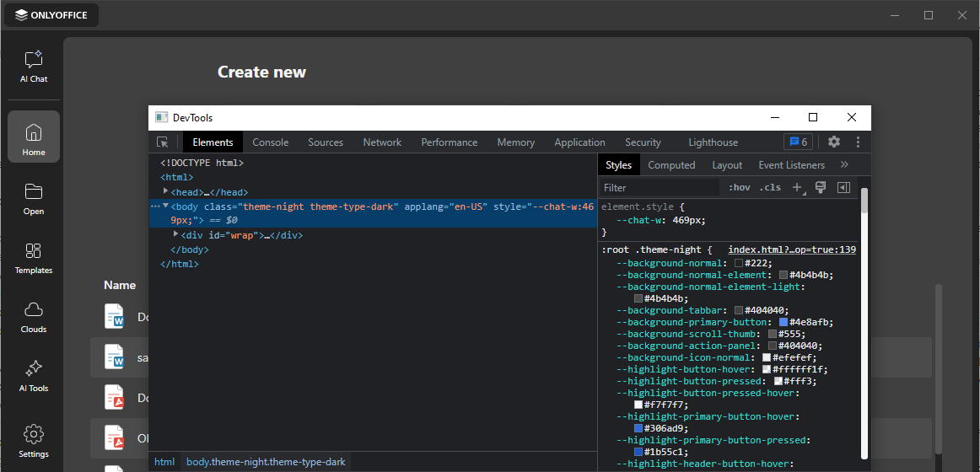Open the DevTools settings gear icon
980x472 pixels.
coord(834,142)
